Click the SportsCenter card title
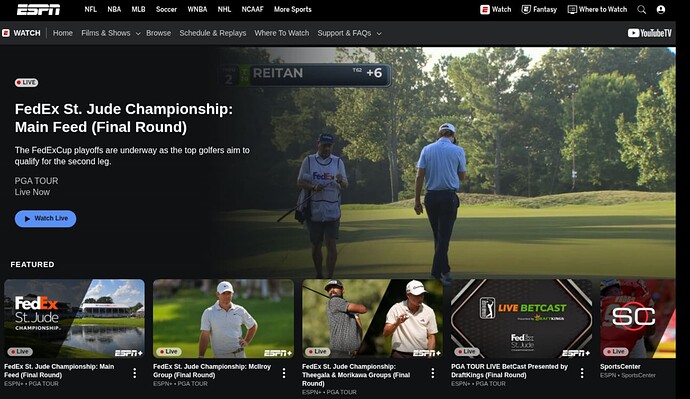This screenshot has width=690, height=399. (620, 366)
